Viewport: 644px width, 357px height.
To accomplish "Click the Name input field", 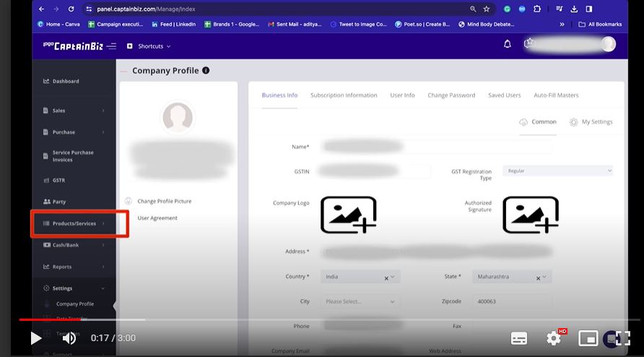I will click(x=436, y=147).
